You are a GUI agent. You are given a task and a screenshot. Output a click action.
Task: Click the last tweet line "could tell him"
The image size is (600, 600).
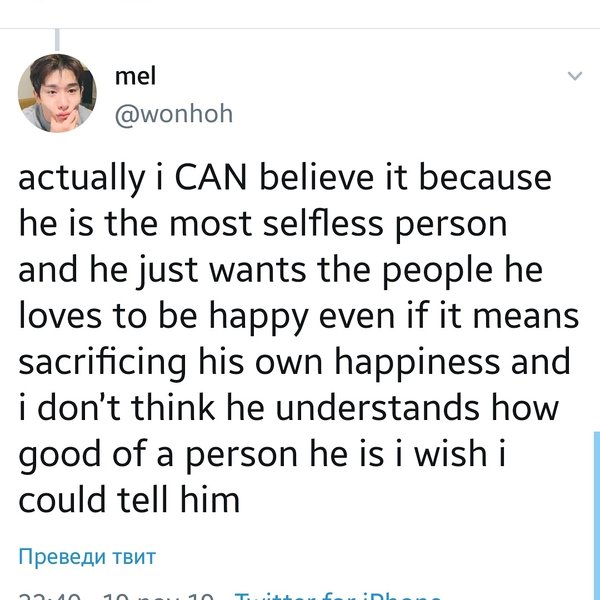click(x=129, y=498)
